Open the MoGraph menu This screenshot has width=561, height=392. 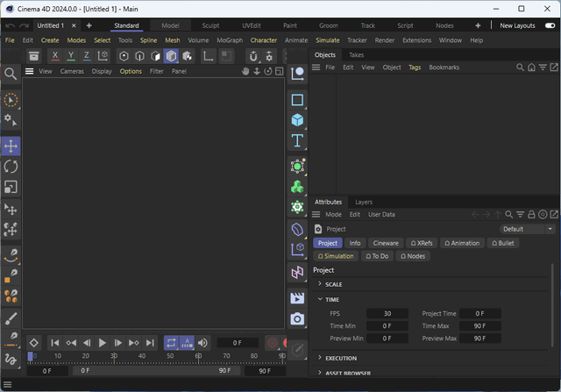[x=229, y=40]
